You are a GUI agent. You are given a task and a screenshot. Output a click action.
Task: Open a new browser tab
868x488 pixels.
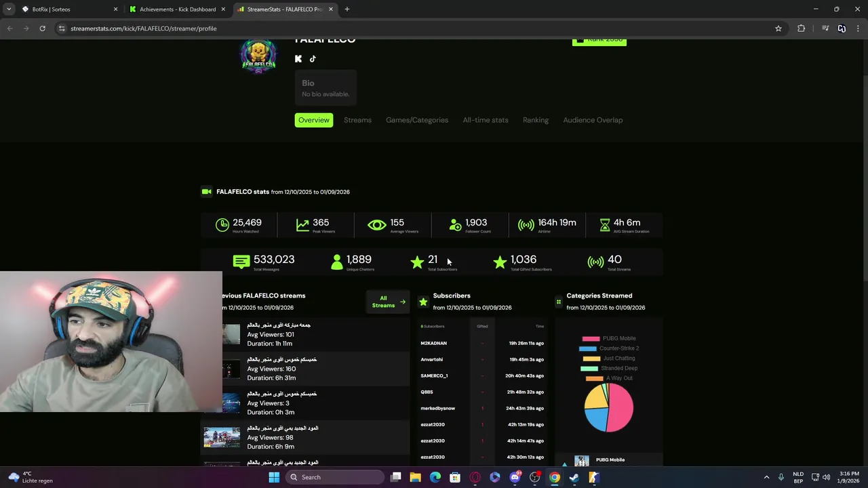(347, 9)
